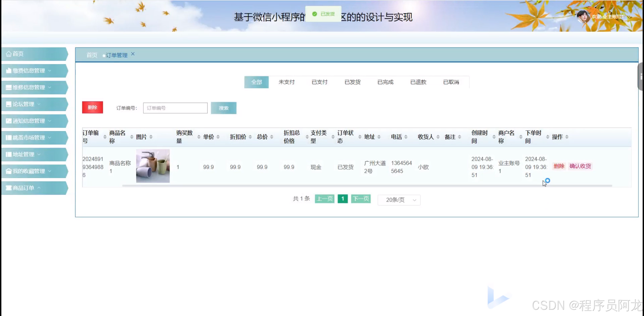This screenshot has width=644, height=316.
Task: Click the 通知信息管理 sidebar icon
Action: pos(9,121)
